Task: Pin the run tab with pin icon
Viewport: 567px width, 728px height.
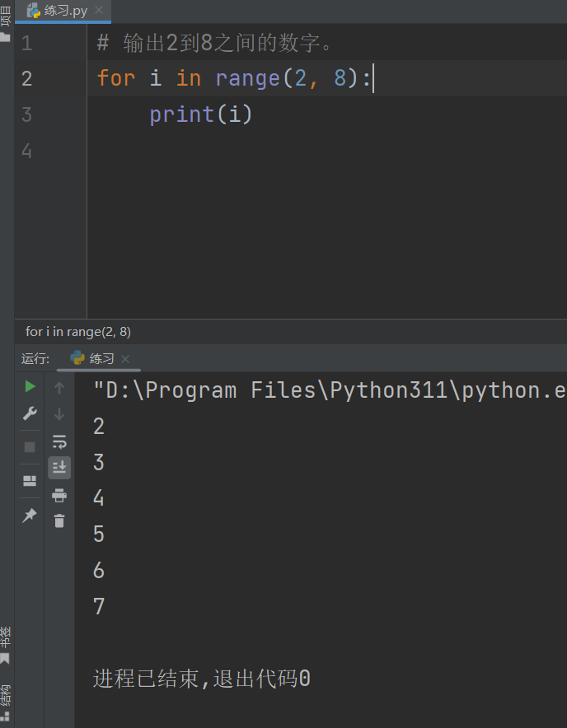Action: pyautogui.click(x=30, y=515)
